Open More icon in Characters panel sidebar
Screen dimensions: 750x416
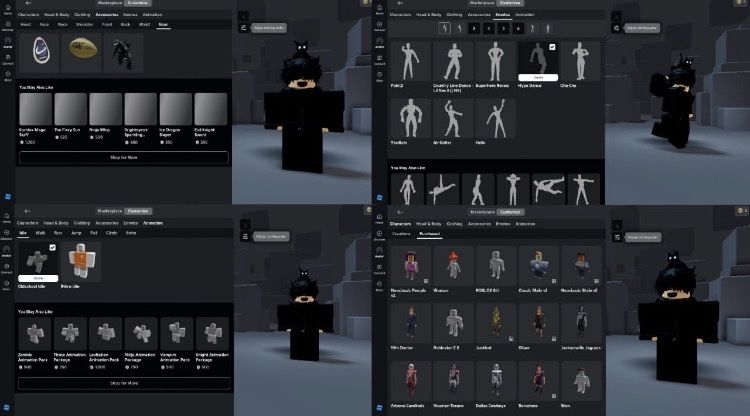[379, 286]
